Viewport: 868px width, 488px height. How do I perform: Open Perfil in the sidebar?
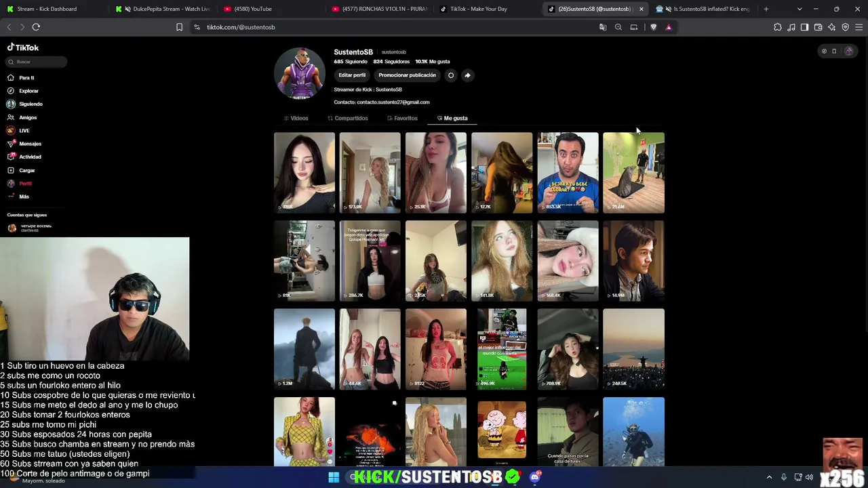(x=20, y=184)
